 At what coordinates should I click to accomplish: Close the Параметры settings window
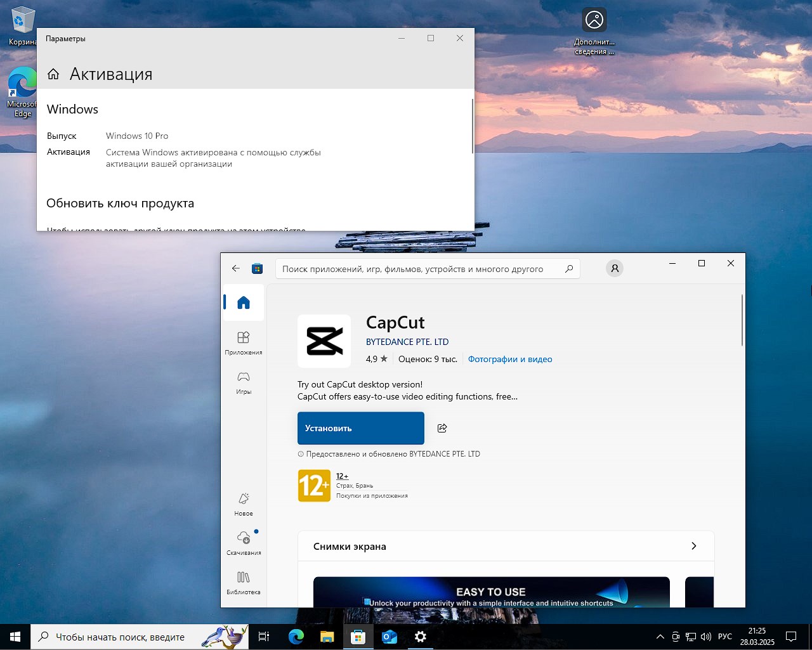(460, 38)
